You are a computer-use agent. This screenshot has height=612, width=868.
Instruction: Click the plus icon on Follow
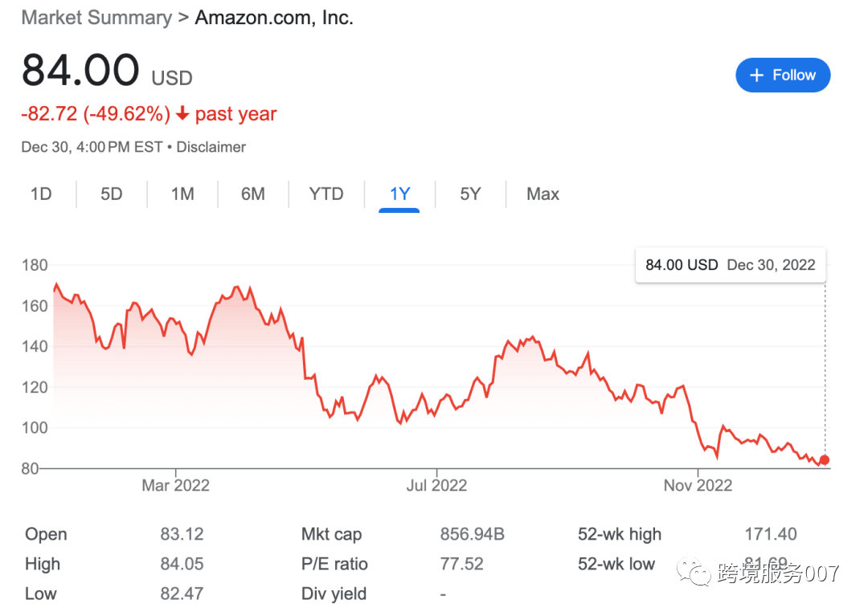point(756,75)
